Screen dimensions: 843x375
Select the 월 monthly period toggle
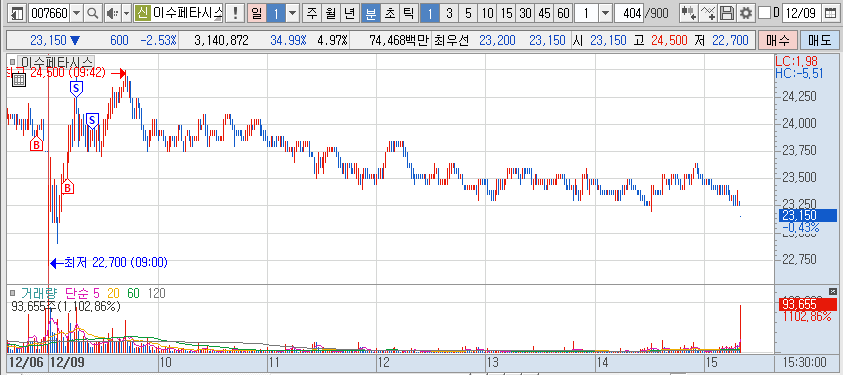pos(330,13)
